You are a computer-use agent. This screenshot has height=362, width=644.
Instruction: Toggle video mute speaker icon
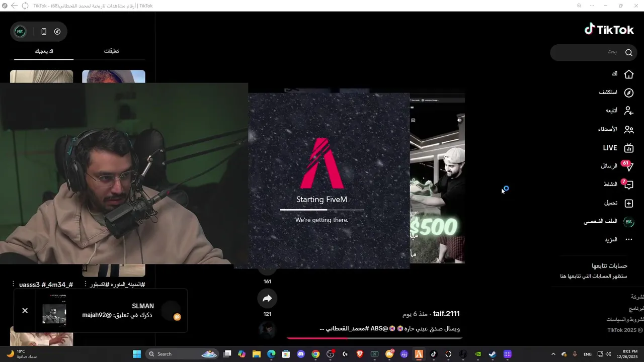(x=459, y=120)
